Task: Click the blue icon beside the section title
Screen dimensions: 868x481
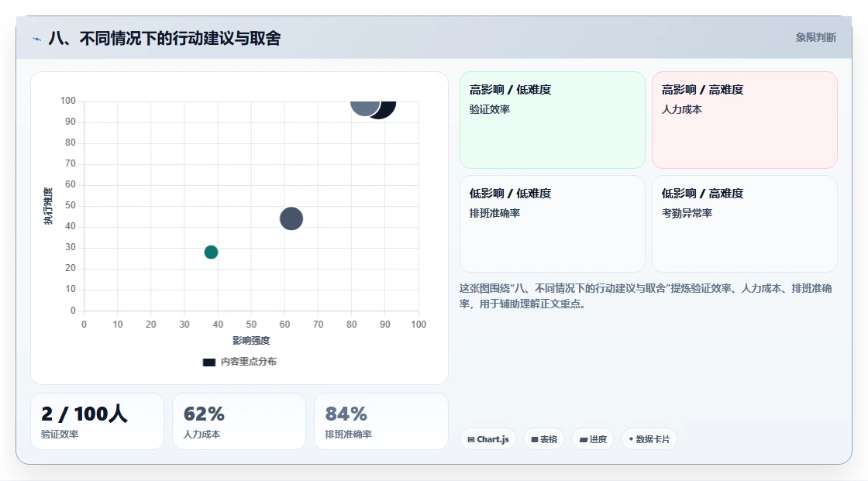Action: (37, 39)
